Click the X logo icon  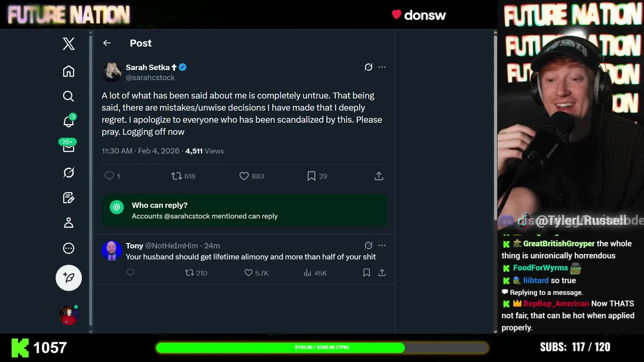point(68,44)
